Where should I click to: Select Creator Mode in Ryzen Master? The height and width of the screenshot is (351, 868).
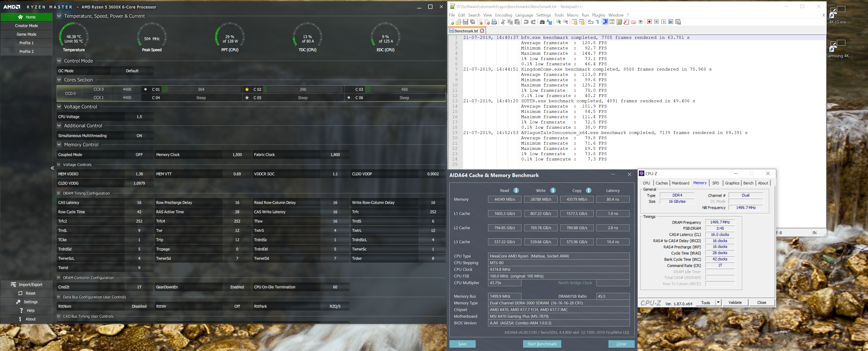click(x=26, y=26)
